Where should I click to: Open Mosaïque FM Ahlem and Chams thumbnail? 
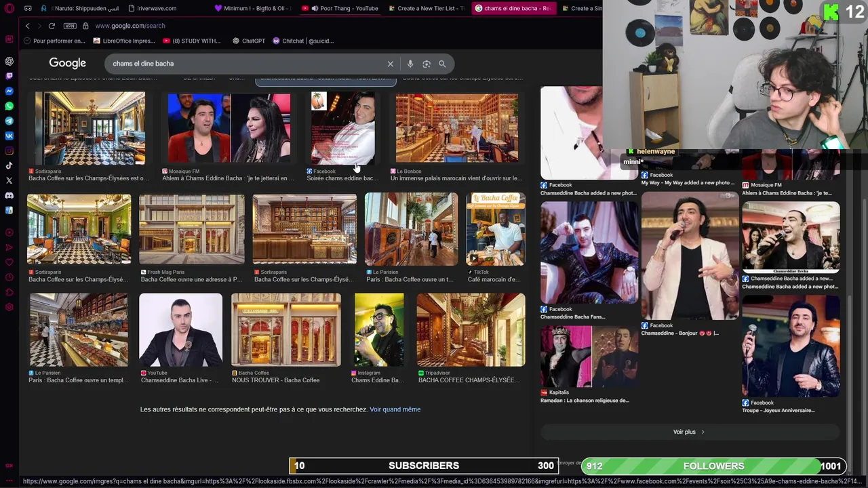(x=229, y=129)
